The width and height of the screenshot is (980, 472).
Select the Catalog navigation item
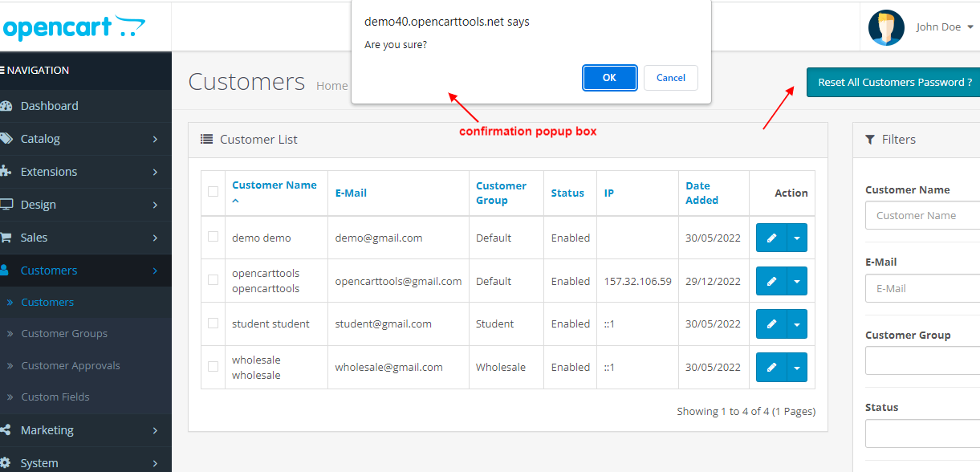(x=39, y=138)
